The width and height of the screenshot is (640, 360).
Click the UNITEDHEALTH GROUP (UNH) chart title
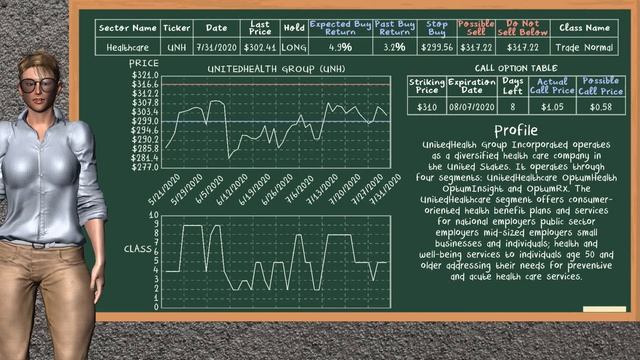pyautogui.click(x=276, y=69)
